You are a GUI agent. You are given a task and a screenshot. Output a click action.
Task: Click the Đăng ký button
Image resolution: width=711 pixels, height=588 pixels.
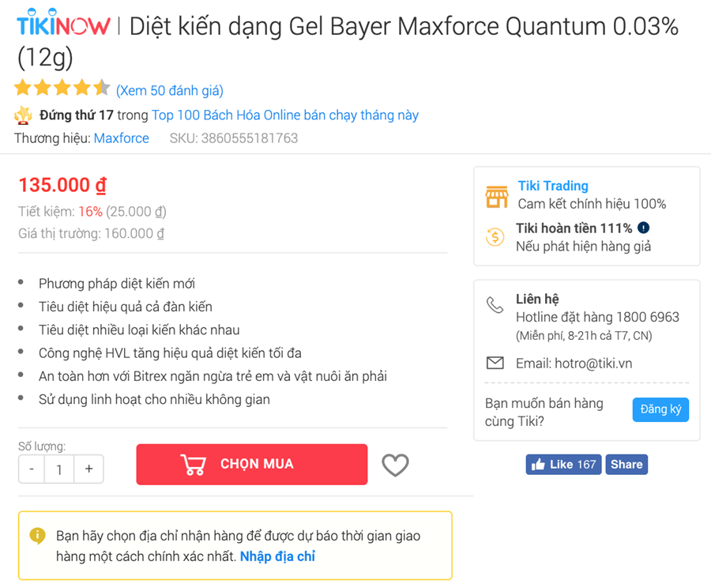660,409
